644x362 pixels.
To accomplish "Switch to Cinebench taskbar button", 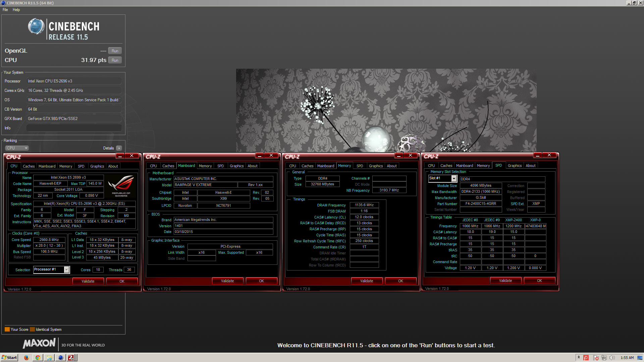I will 60,358.
